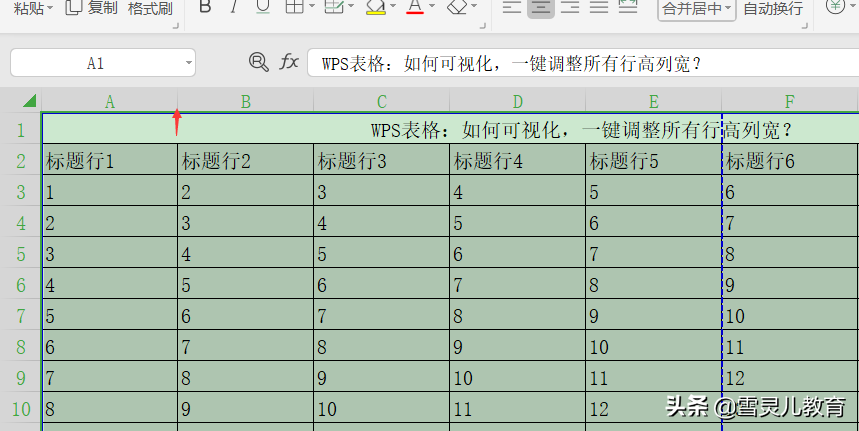859x431 pixels.
Task: Click the 自动换行 wrap text button
Action: click(x=773, y=9)
